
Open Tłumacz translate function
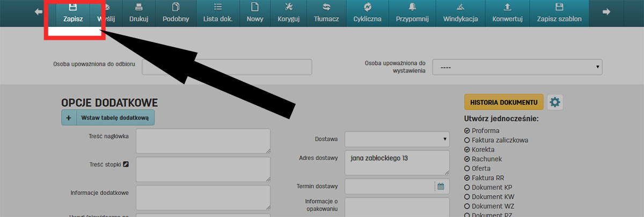(326, 13)
